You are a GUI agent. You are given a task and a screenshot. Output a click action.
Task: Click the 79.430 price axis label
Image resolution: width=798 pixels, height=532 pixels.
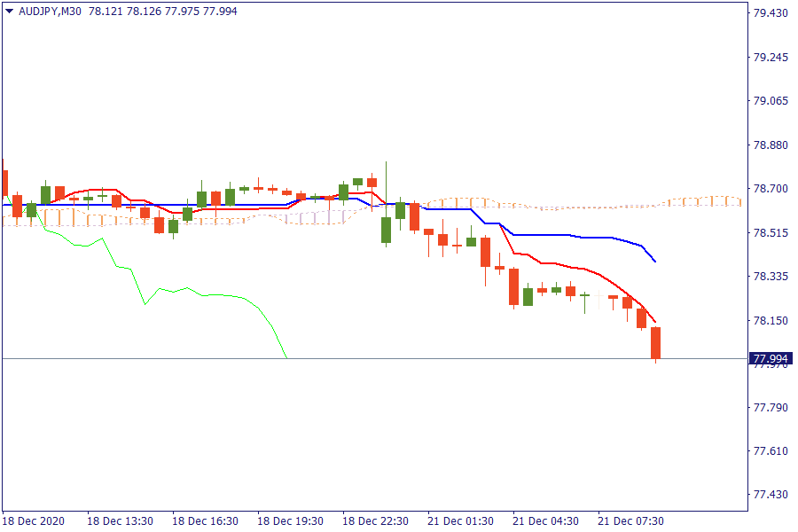tap(770, 13)
